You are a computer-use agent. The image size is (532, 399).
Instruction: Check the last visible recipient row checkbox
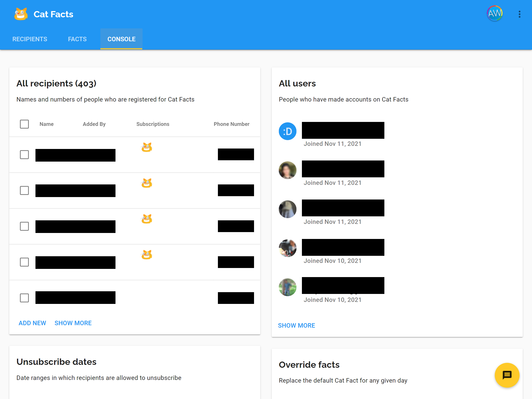point(24,298)
